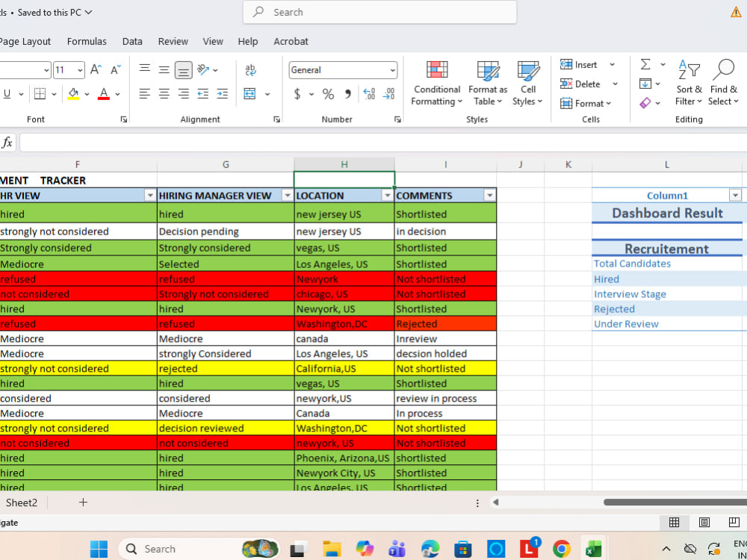Apply red Font Color

(x=103, y=94)
